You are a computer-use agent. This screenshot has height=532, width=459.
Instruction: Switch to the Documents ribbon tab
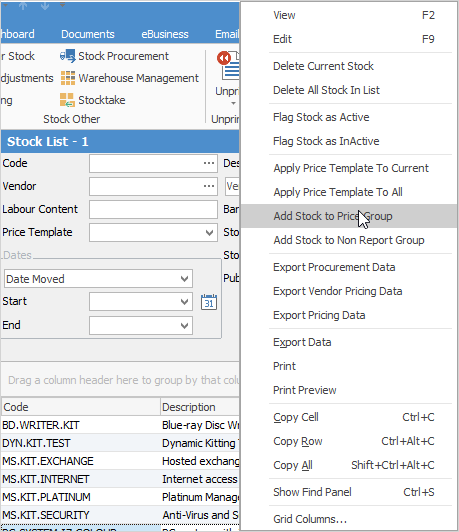coord(88,34)
